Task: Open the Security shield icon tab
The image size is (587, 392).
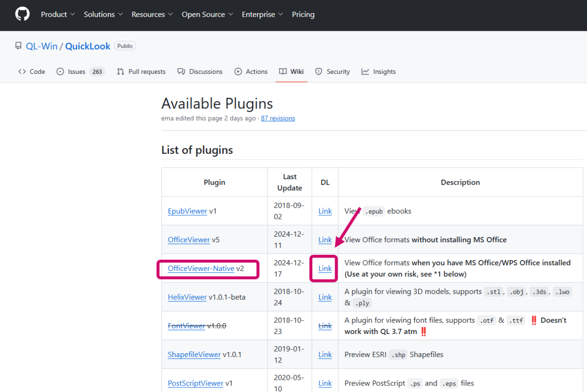Action: [x=319, y=72]
